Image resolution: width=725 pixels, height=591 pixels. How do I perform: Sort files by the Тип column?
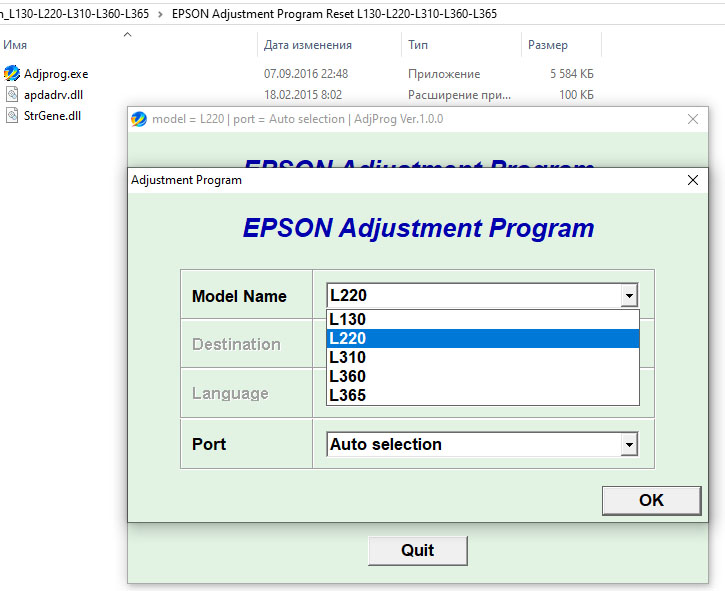tap(418, 45)
